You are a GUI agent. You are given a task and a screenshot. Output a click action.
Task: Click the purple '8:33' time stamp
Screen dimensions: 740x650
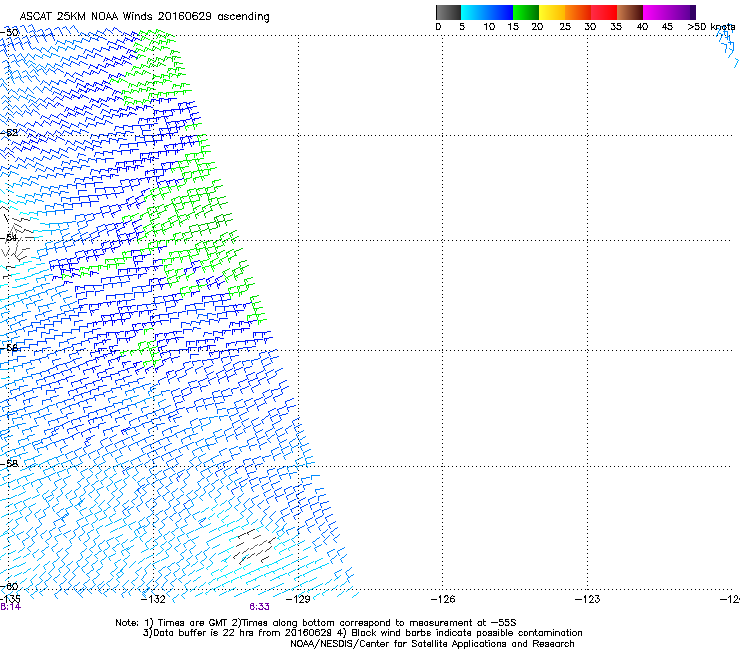coord(260,607)
